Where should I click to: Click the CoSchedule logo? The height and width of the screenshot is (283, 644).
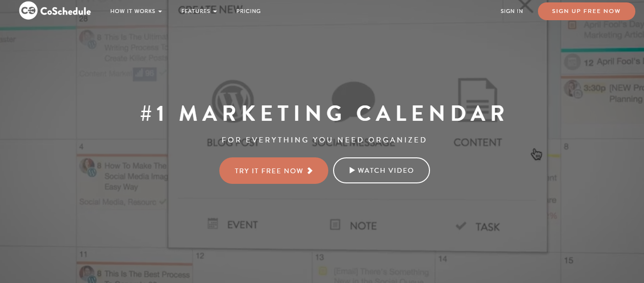[54, 11]
